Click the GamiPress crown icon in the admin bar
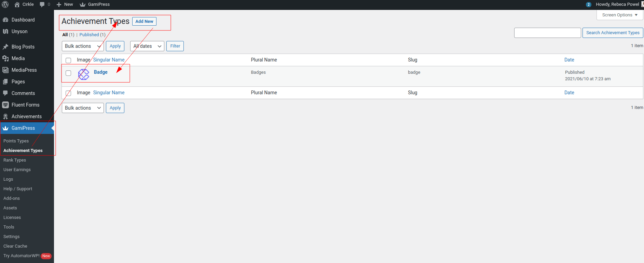 pos(82,4)
